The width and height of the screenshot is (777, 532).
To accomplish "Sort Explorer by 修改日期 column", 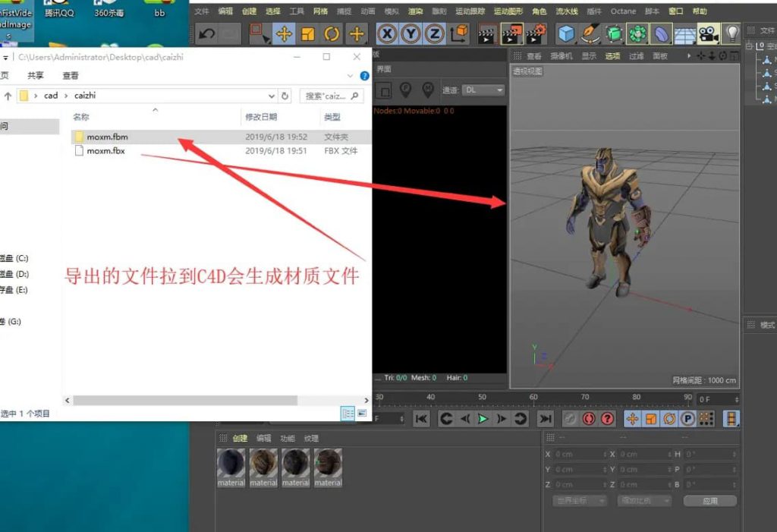I will tap(261, 117).
